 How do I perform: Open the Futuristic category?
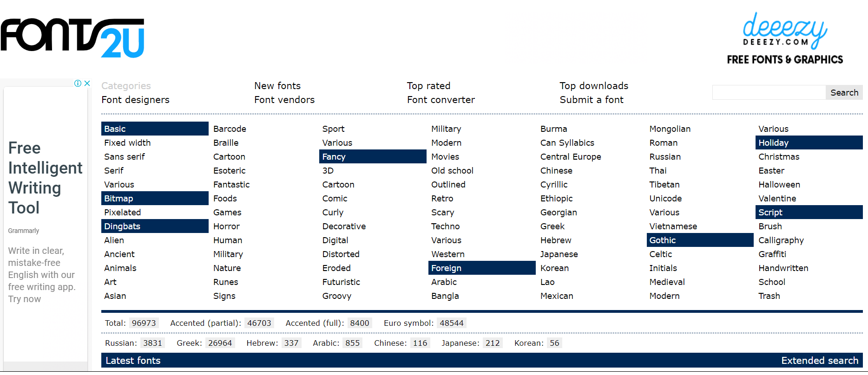341,282
